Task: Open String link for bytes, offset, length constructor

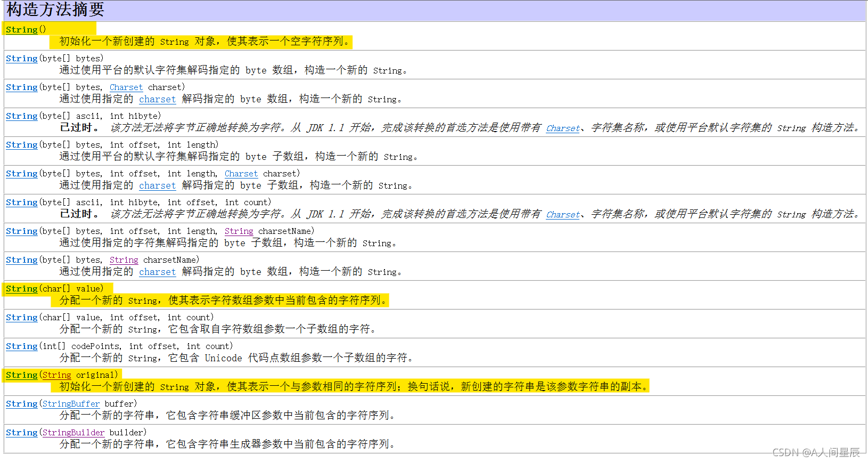Action: (x=22, y=145)
